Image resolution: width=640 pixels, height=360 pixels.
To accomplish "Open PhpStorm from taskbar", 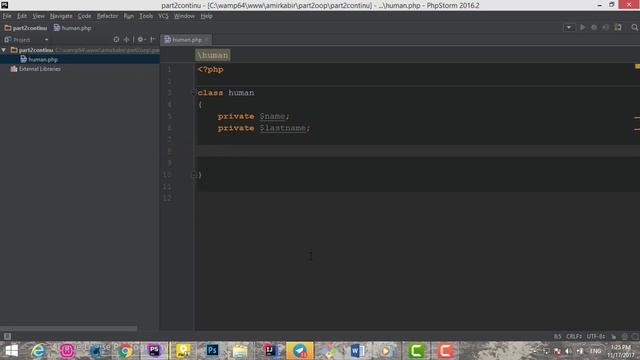I will pyautogui.click(x=154, y=351).
